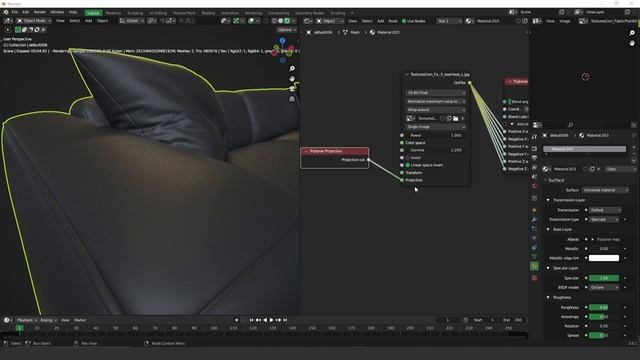Toggle the Linear space invert checkbox
The image size is (640, 360).
click(408, 165)
